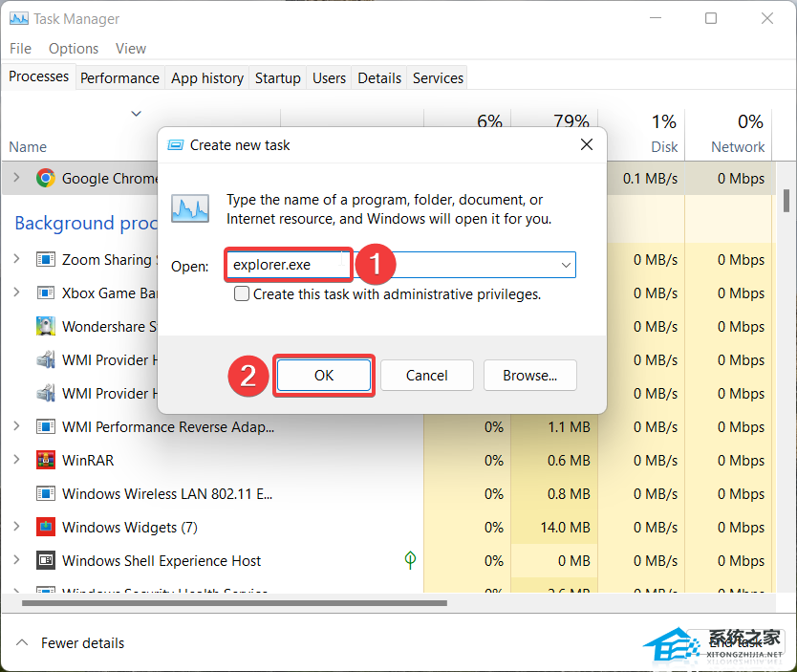797x672 pixels.
Task: Click the Windows Widgets process icon
Action: pos(46,527)
